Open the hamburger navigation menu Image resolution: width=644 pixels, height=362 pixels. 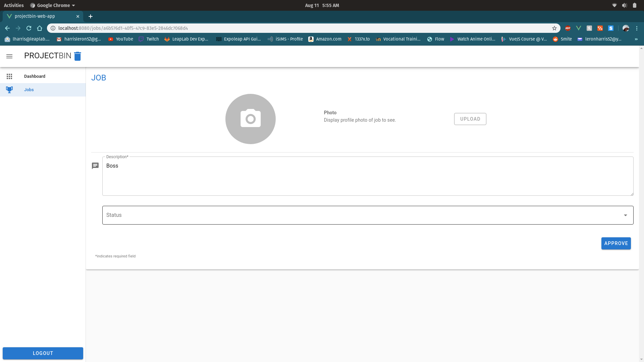tap(9, 56)
